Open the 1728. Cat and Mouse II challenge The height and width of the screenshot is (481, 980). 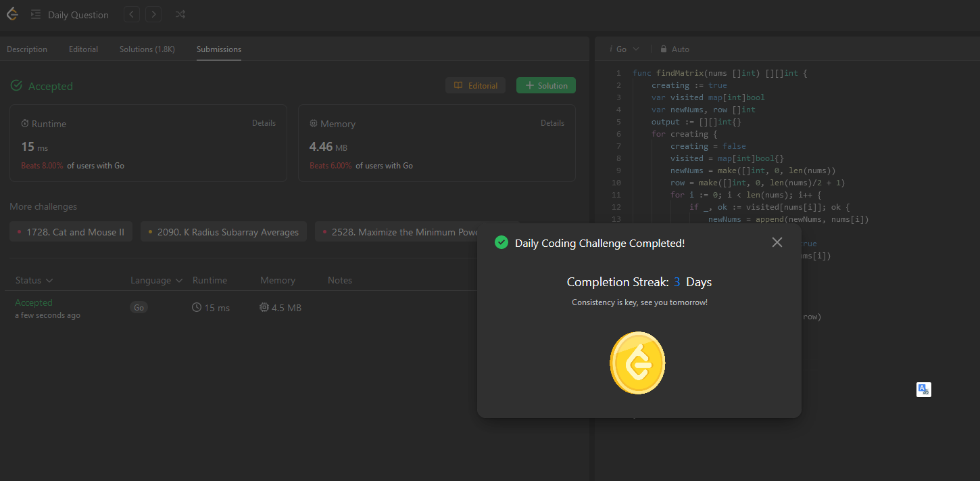point(71,232)
